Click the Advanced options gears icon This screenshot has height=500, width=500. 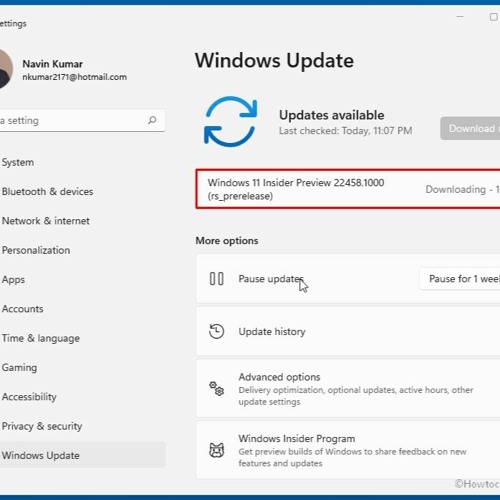(x=216, y=389)
